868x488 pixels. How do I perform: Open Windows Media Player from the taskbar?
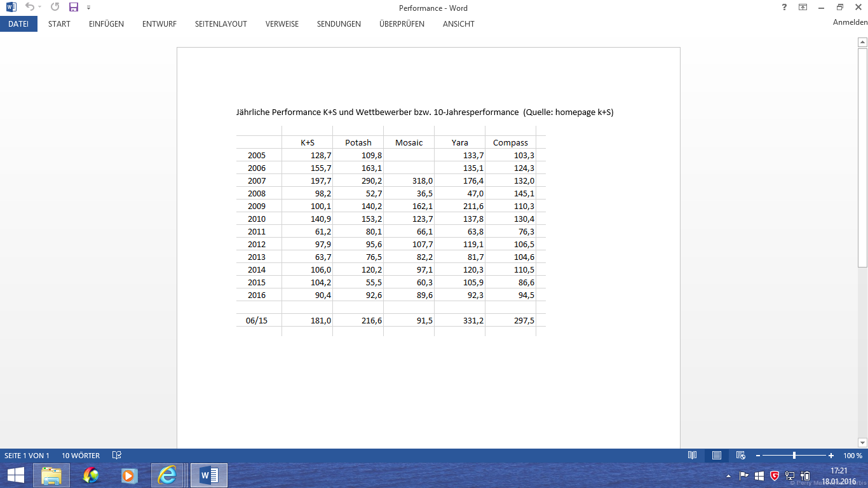click(128, 475)
